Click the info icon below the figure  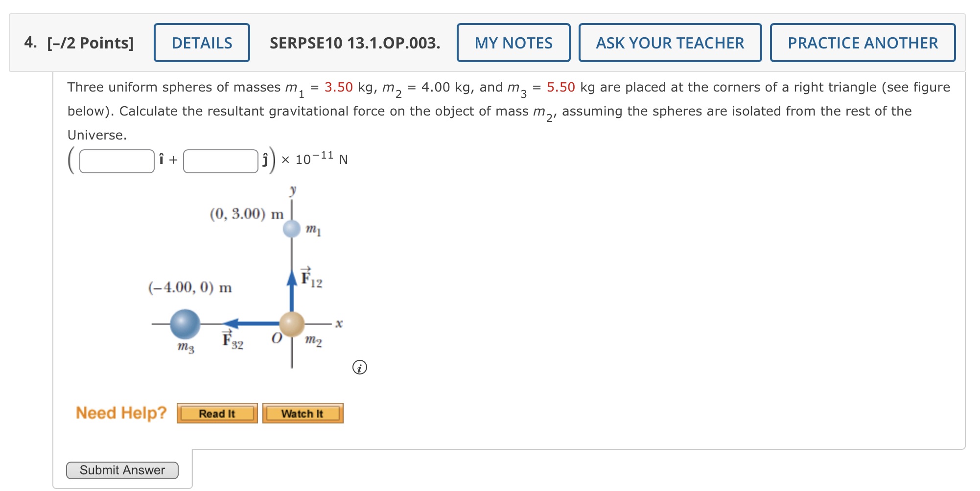pos(360,367)
